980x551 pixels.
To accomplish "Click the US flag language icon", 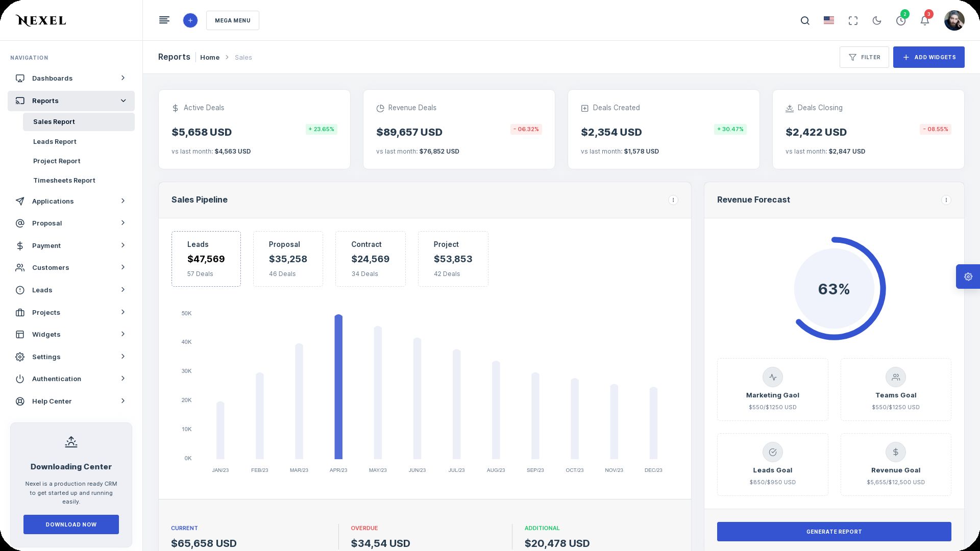I will [x=829, y=20].
